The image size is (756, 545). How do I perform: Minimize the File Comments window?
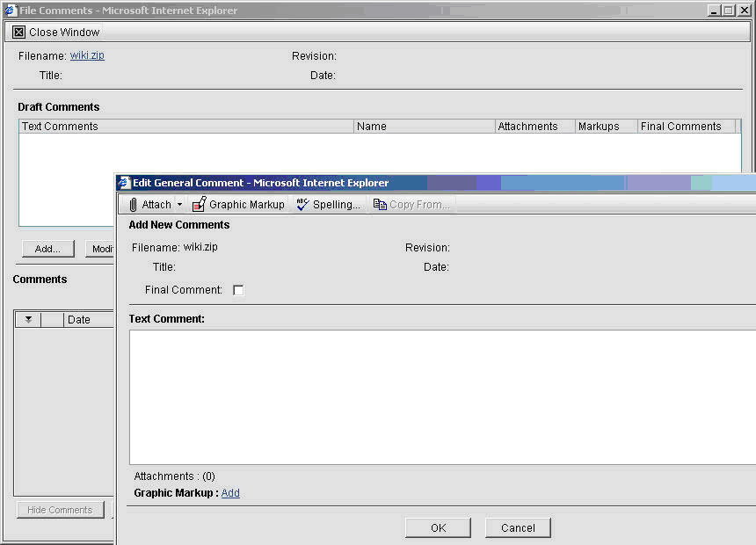pyautogui.click(x=714, y=11)
